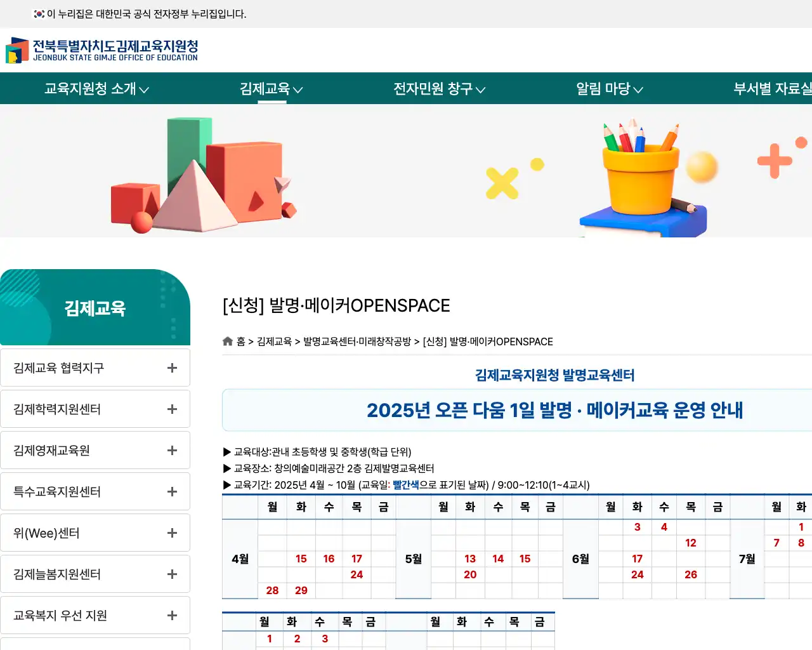
Task: Click the home icon in breadcrumb
Action: coord(228,342)
